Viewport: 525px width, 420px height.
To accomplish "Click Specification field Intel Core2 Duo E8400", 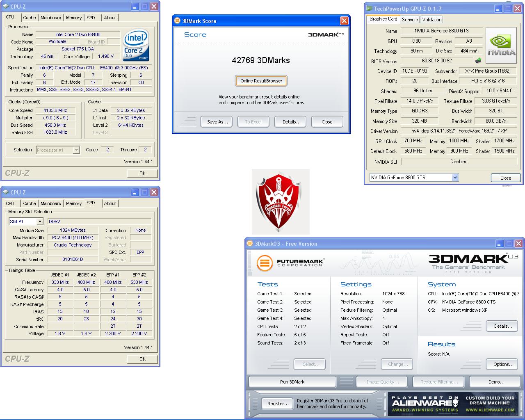I will pos(94,68).
